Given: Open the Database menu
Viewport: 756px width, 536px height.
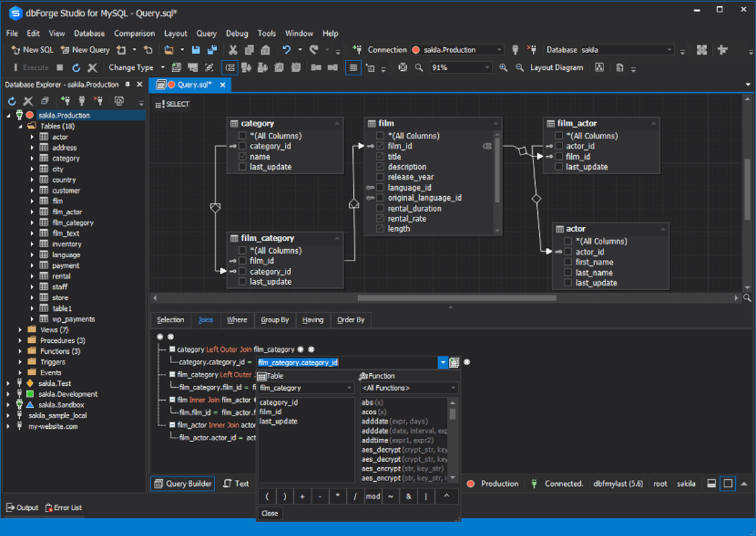Looking at the screenshot, I should [89, 33].
